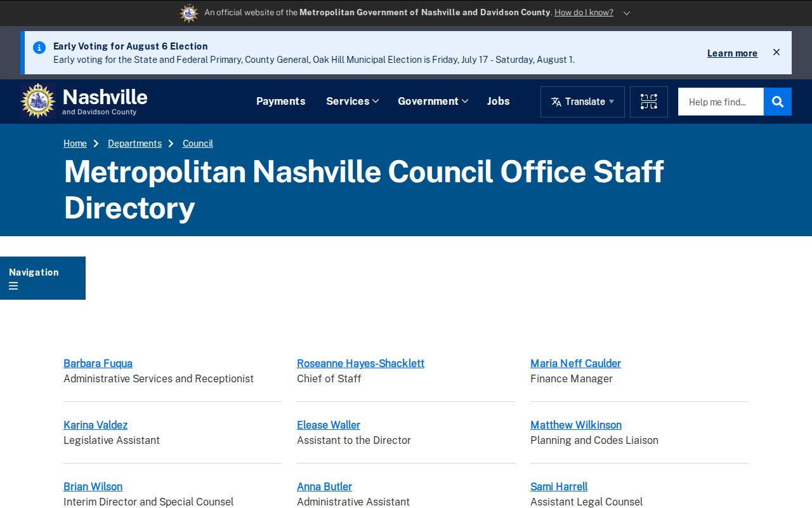Open the Translate dropdown
Screen dimensions: 812x508
tap(582, 102)
